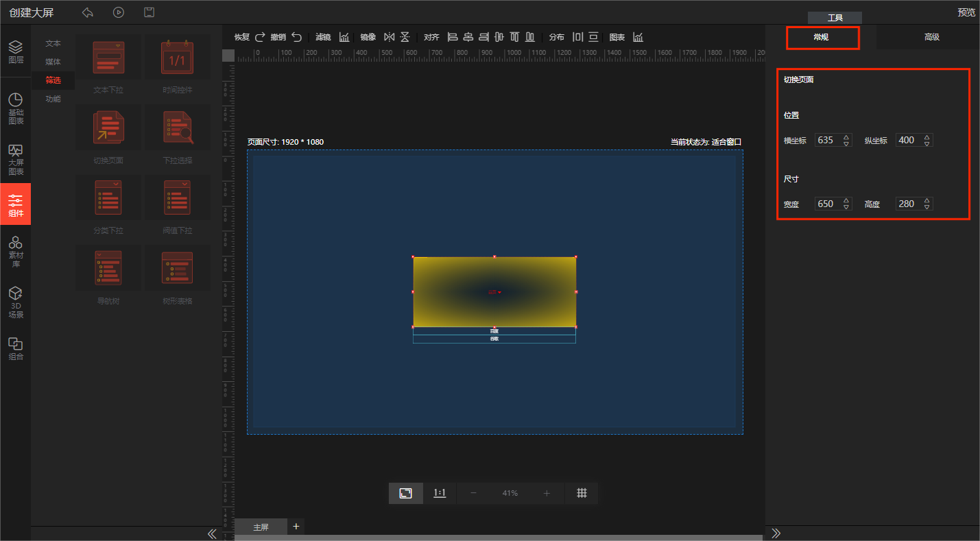Viewport: 980px width, 541px height.
Task: Add a new screen tab with plus
Action: 296,527
